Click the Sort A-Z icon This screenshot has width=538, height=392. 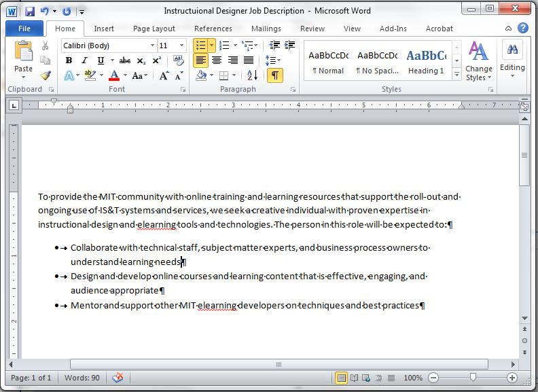click(251, 75)
